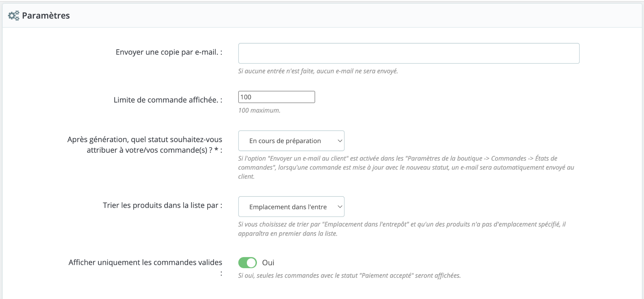Click the "Après génération, quel statut" label
The image size is (644, 299).
[145, 145]
